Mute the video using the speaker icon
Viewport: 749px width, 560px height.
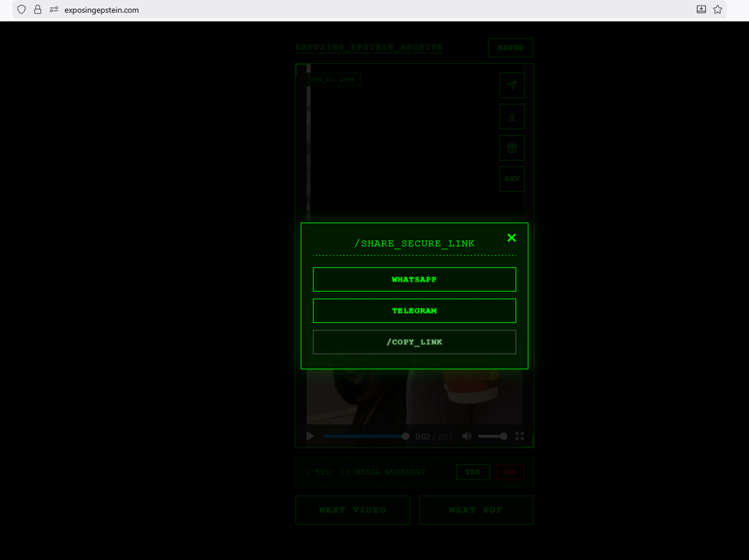pyautogui.click(x=467, y=436)
